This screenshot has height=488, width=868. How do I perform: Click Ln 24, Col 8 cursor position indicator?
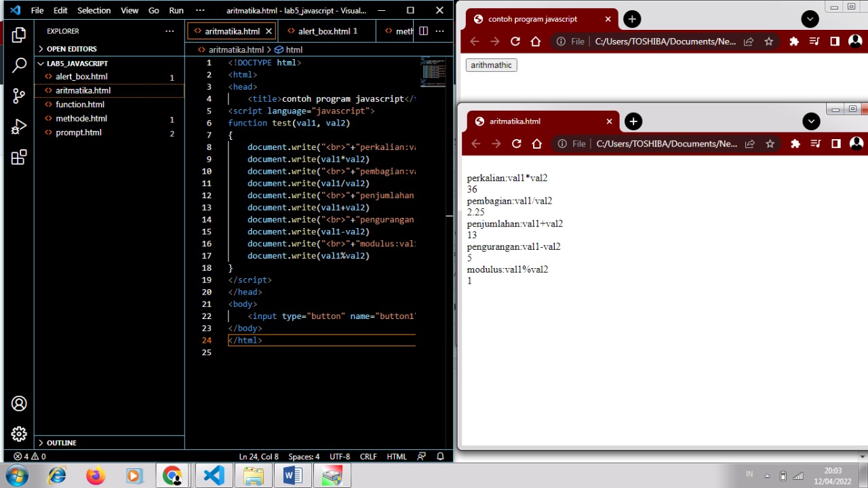pos(258,457)
